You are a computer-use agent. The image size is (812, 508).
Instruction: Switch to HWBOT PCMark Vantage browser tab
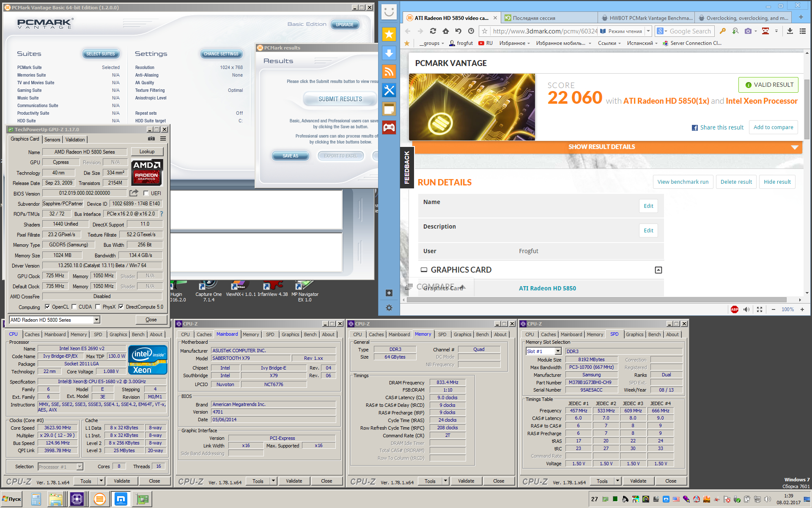coord(647,18)
